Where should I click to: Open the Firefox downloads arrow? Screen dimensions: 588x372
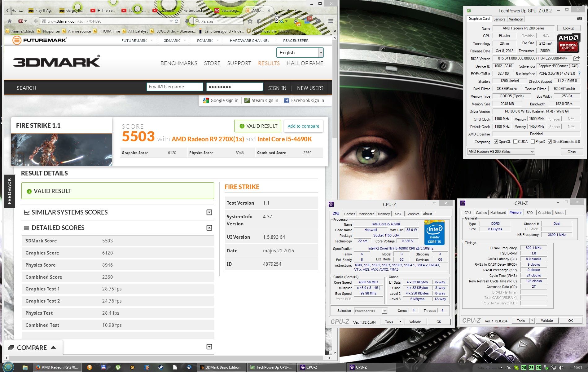pyautogui.click(x=187, y=21)
